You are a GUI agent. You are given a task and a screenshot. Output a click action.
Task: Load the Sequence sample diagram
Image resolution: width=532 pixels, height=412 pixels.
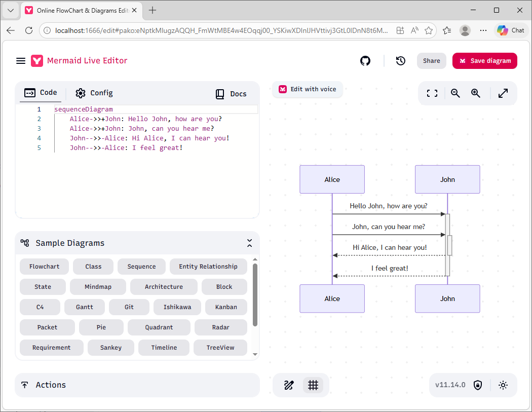(141, 267)
